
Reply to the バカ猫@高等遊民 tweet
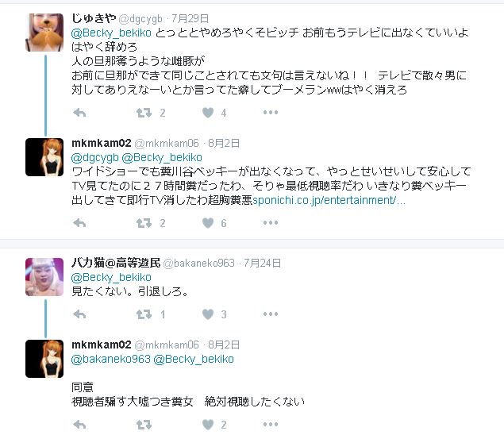tap(79, 314)
